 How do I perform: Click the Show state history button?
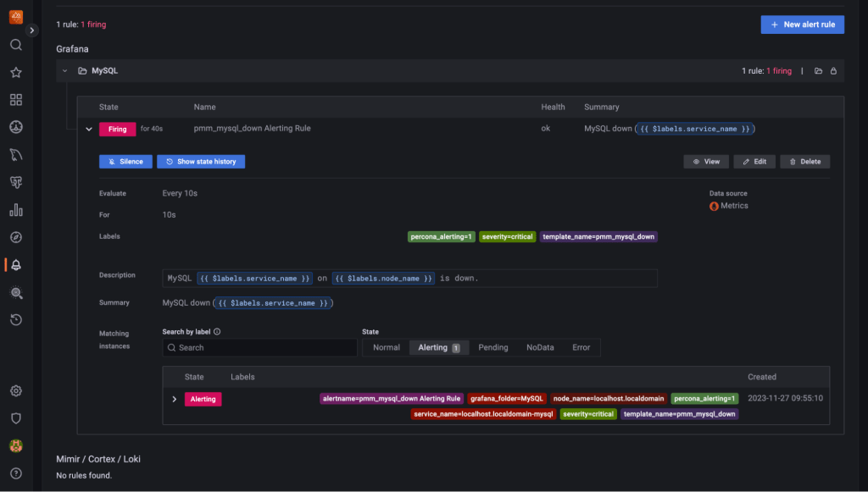[201, 161]
